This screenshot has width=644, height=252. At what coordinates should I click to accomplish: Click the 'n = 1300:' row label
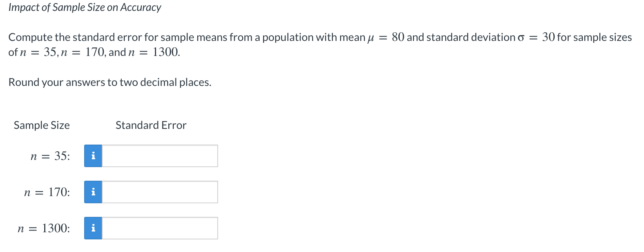pyautogui.click(x=44, y=228)
